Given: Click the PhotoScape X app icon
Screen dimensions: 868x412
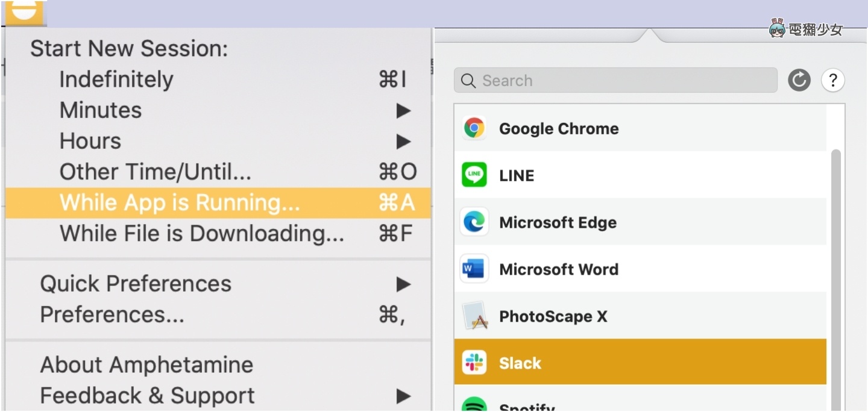Looking at the screenshot, I should (x=474, y=316).
